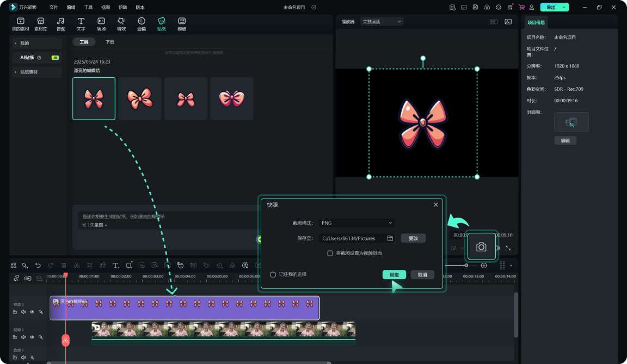Screen dimensions: 627x364
Task: Click the undo arrow in timeline toolbar
Action: pyautogui.click(x=38, y=266)
